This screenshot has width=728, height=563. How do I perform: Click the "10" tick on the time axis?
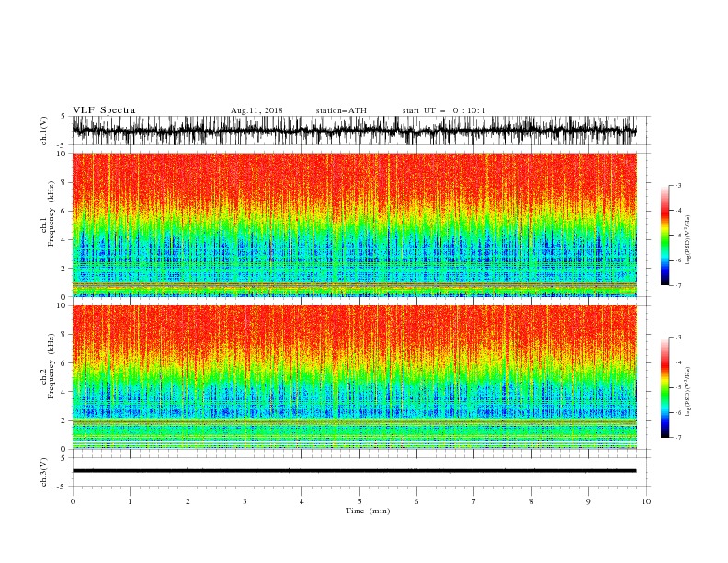[x=646, y=501]
